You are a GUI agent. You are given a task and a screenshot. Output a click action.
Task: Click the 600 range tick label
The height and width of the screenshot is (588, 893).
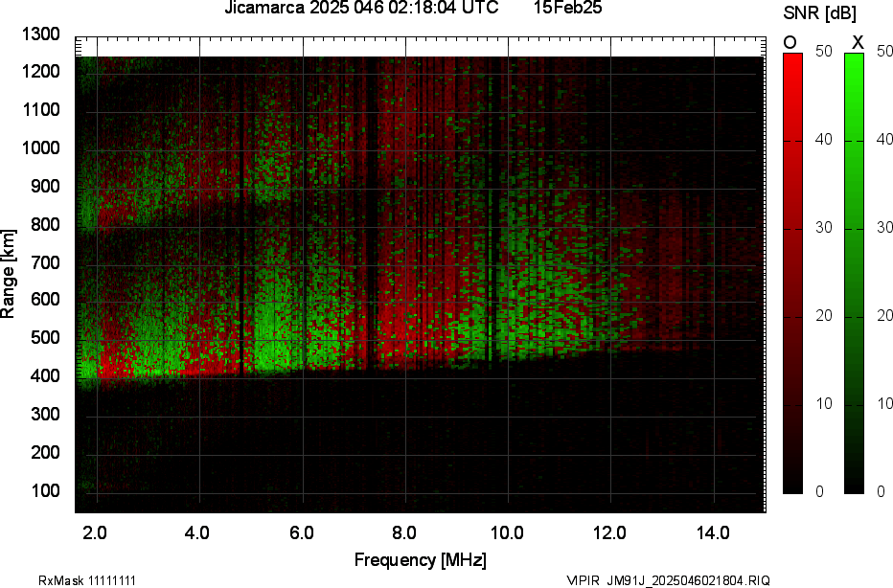pyautogui.click(x=45, y=300)
